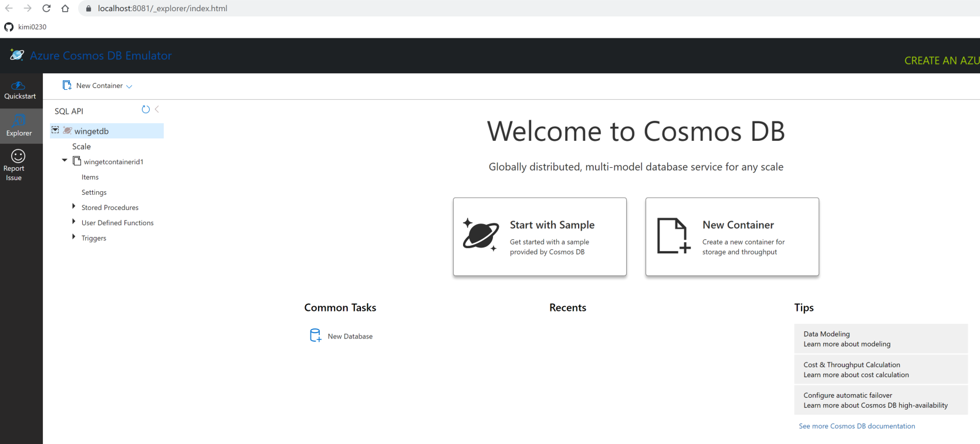Expand the User Defined Functions arrow
The height and width of the screenshot is (444, 980).
click(x=73, y=222)
